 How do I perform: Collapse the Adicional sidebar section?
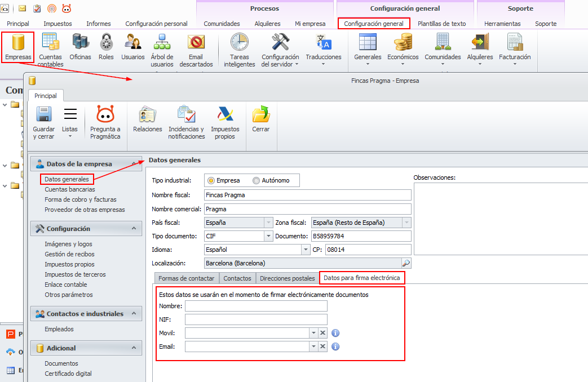134,348
